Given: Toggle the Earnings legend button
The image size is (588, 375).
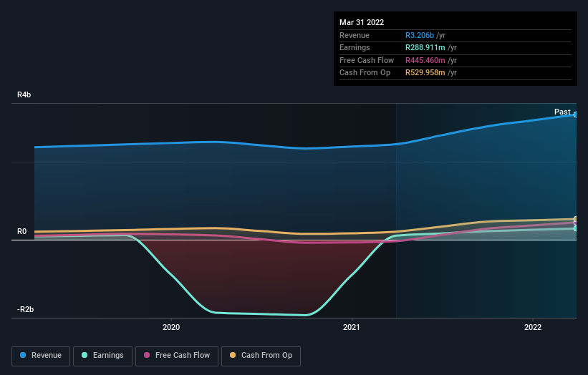Looking at the screenshot, I should tap(102, 356).
